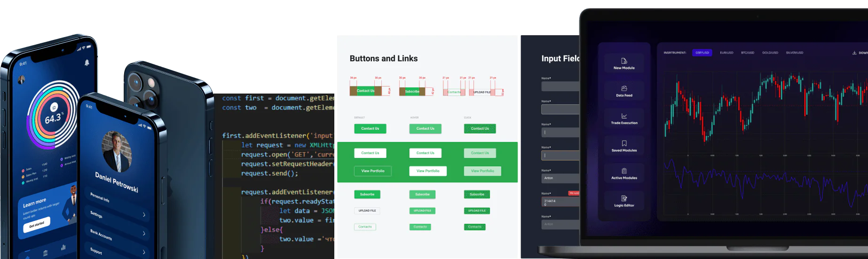Viewport: 868px width, 259px height.
Task: Click the faded Contact Us in the CLICK column on the green band
Action: point(480,153)
